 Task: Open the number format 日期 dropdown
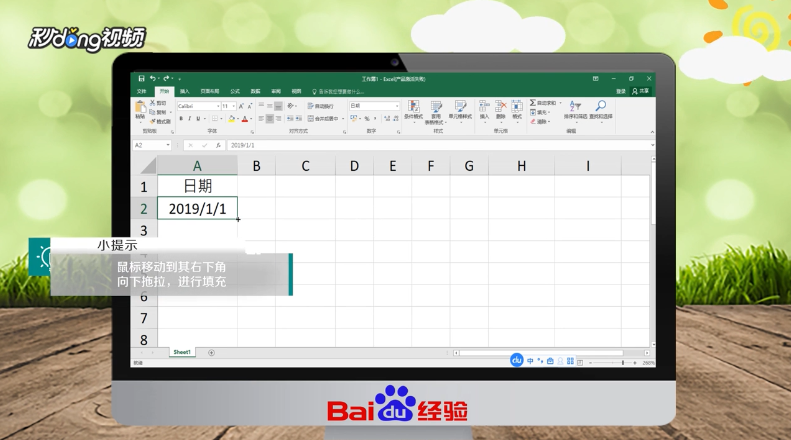coord(397,106)
